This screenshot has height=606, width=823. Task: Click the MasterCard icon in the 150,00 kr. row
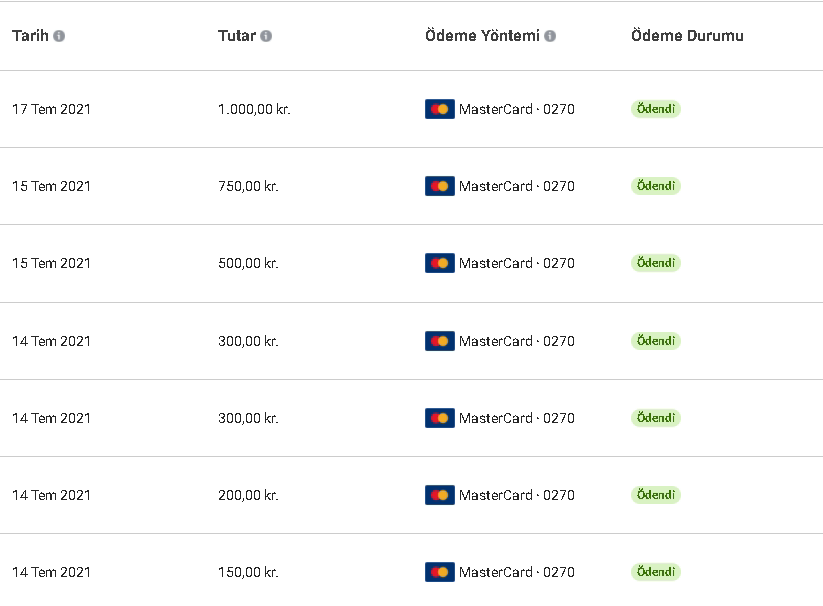pyautogui.click(x=440, y=572)
